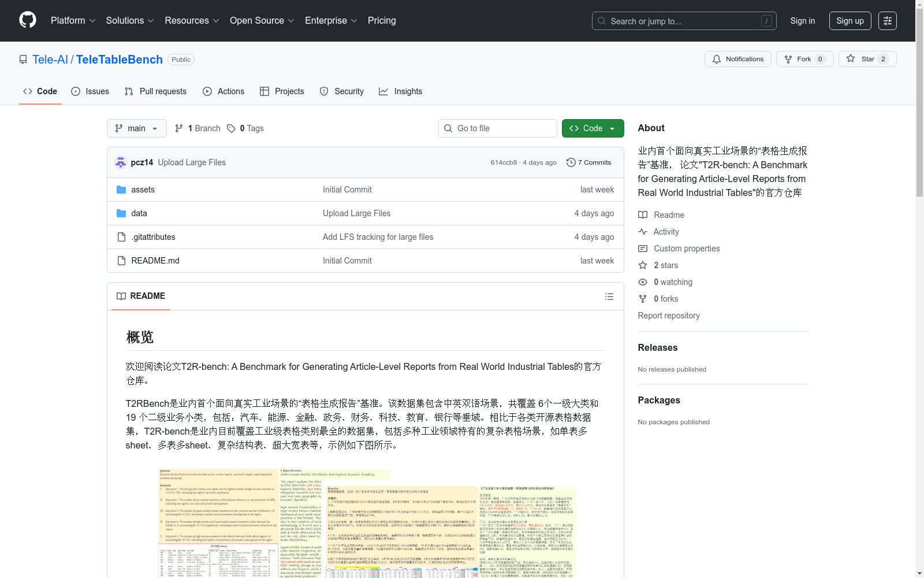
Task: View the 2 stars link
Action: 658,265
